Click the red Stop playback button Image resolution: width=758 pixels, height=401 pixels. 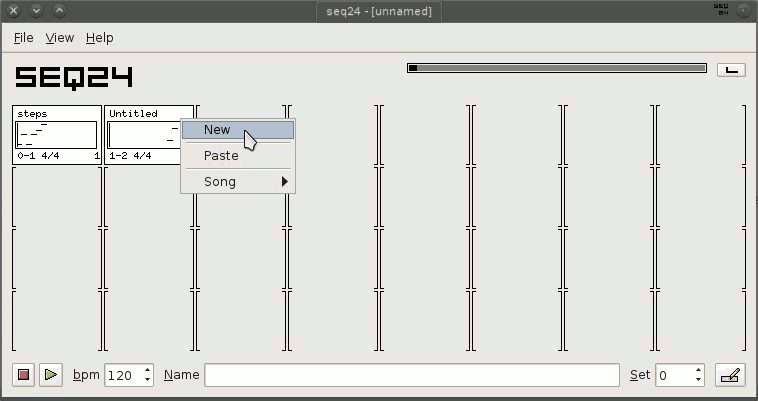point(24,375)
